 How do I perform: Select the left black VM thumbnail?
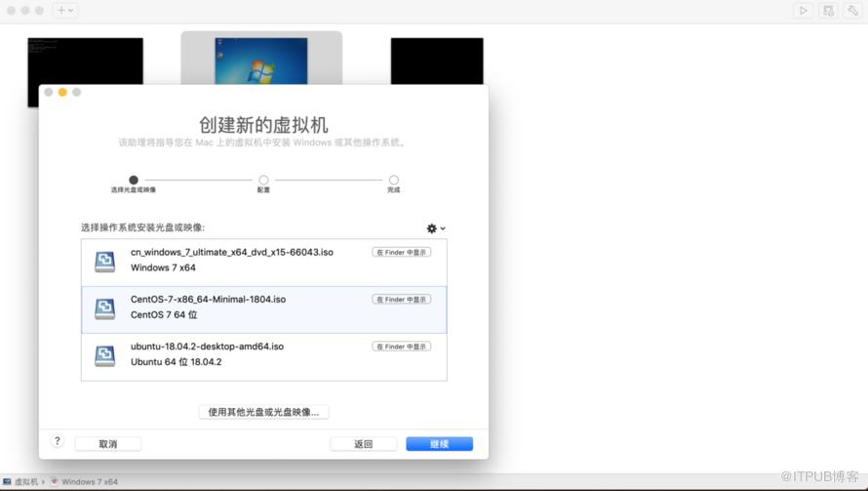(x=85, y=61)
